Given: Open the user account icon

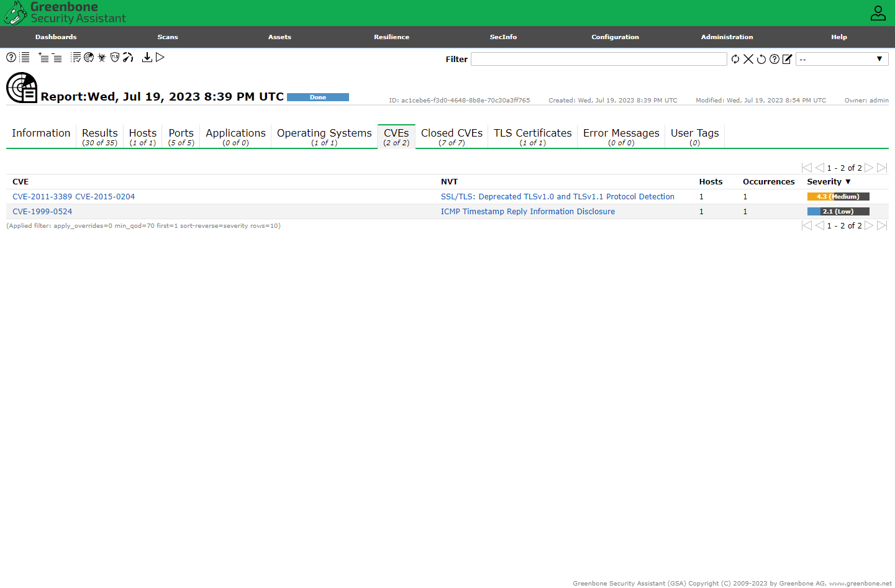Looking at the screenshot, I should pos(878,13).
